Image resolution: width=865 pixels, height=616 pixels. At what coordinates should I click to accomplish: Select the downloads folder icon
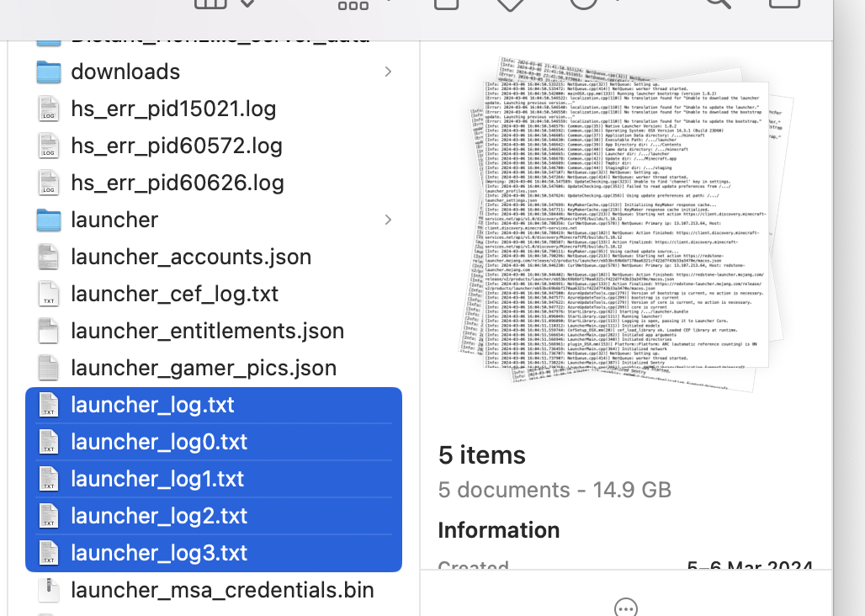coord(49,72)
